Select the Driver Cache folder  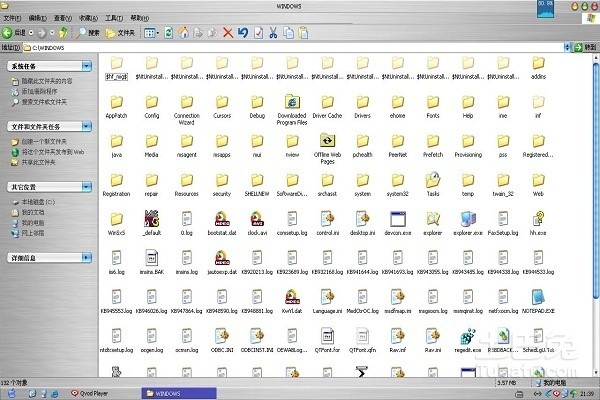tap(327, 107)
